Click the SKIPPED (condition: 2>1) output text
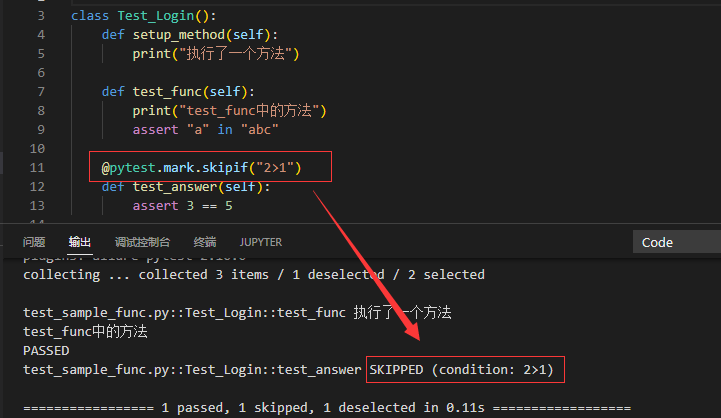721x418 pixels. click(467, 370)
